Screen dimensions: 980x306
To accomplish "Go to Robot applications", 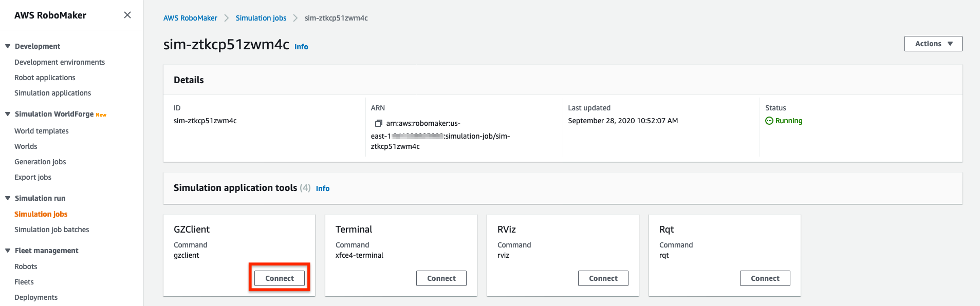I will tap(45, 78).
